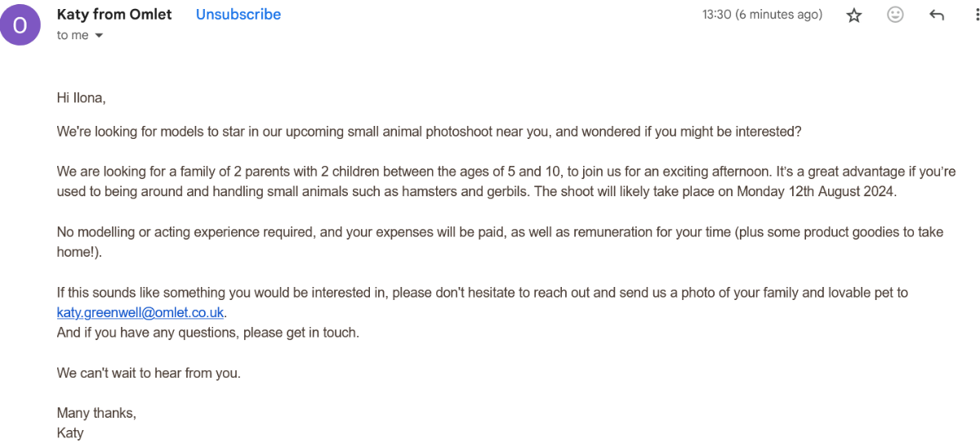Image resolution: width=980 pixels, height=448 pixels.
Task: Expand recipient details arrow beside 'to me'
Action: click(x=99, y=36)
